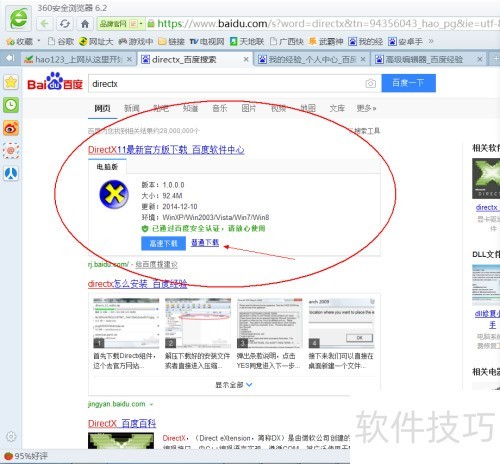Click the camera image-search icon in search box

pyautogui.click(x=370, y=83)
